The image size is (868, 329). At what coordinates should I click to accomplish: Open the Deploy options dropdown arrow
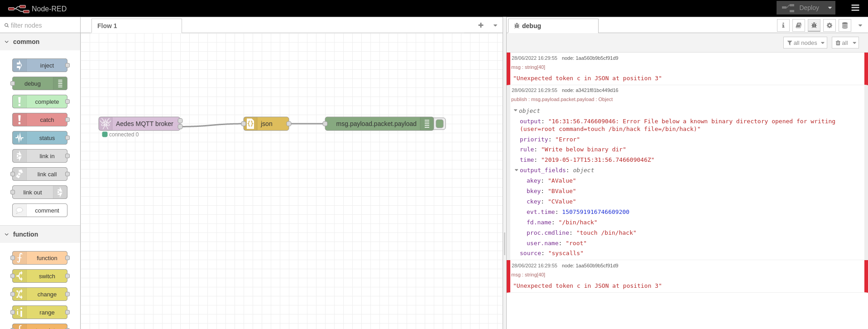coord(830,8)
